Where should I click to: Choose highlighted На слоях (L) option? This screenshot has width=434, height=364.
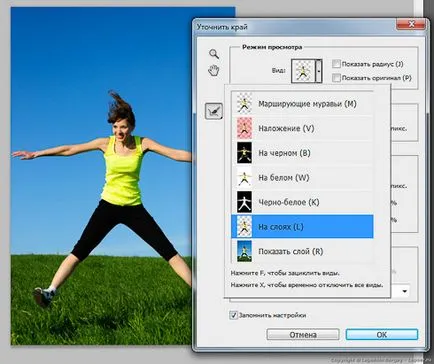302,227
